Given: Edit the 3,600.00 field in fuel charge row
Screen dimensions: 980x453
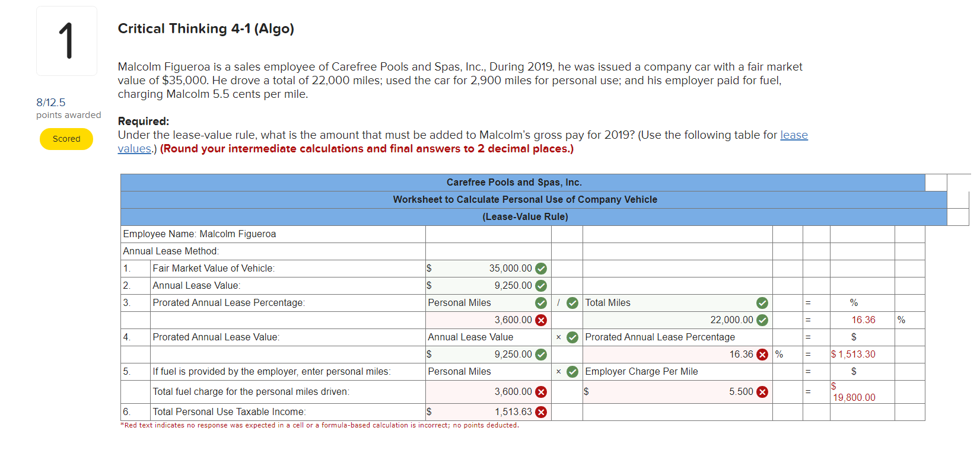Looking at the screenshot, I should click(x=488, y=392).
